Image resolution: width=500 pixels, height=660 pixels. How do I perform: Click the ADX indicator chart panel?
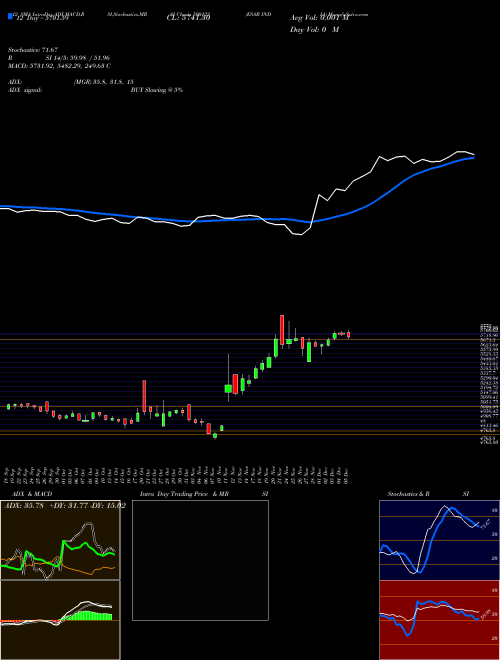(60, 540)
